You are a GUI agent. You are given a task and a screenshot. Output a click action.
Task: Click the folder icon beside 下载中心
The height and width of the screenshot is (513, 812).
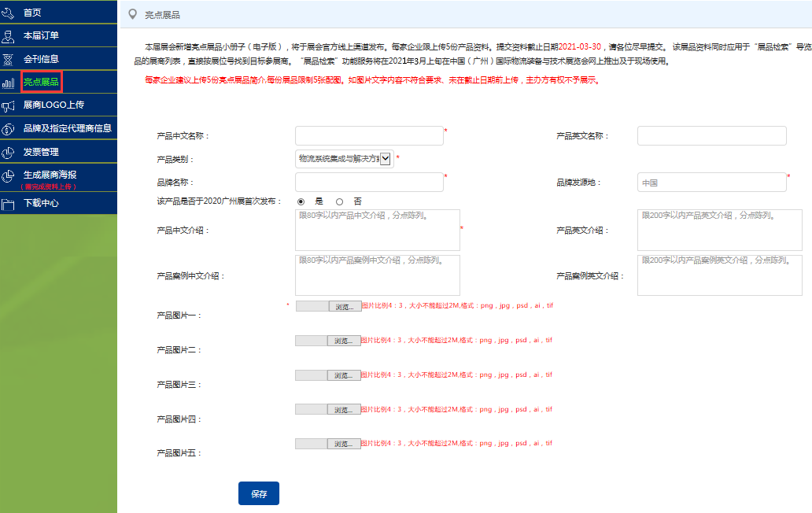pyautogui.click(x=9, y=204)
